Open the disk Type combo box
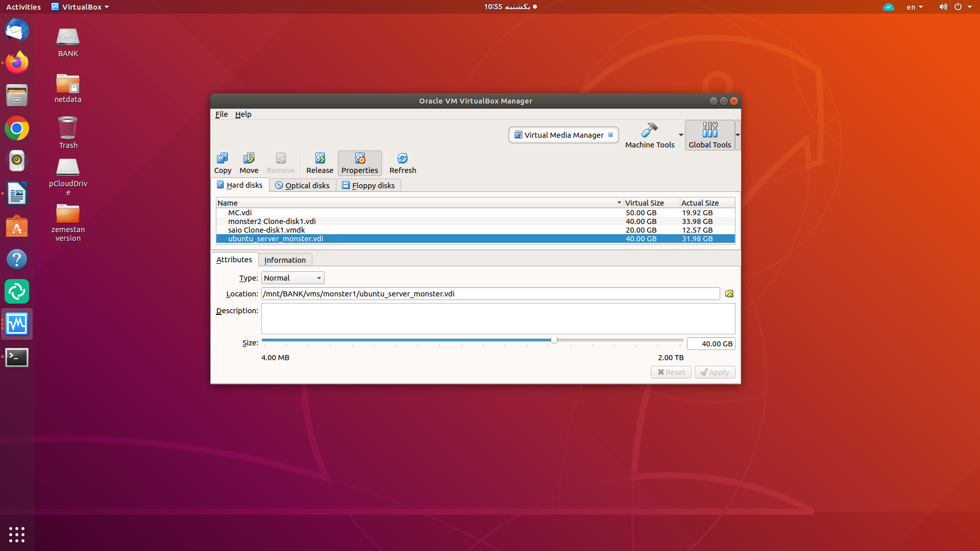This screenshot has height=551, width=980. coord(292,278)
